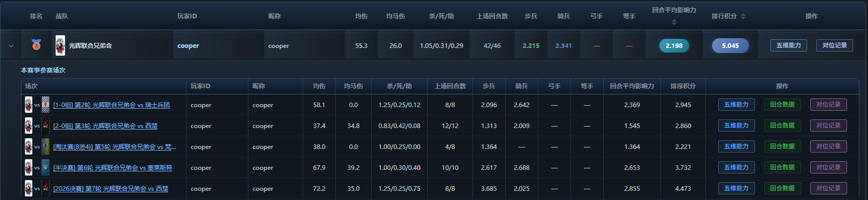Image resolution: width=868 pixels, height=200 pixels.
Task: Click the 1.05/0.31/0.29 K/D/A value
Action: tap(442, 46)
